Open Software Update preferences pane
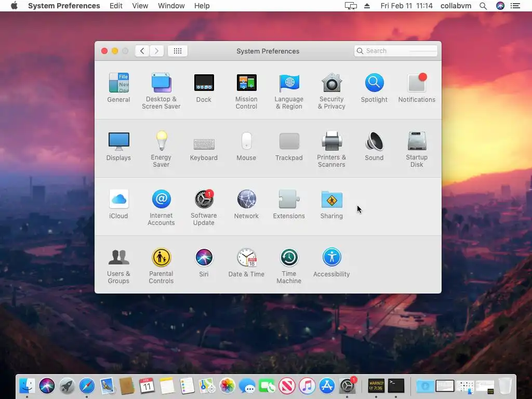The image size is (532, 399). pos(204,208)
